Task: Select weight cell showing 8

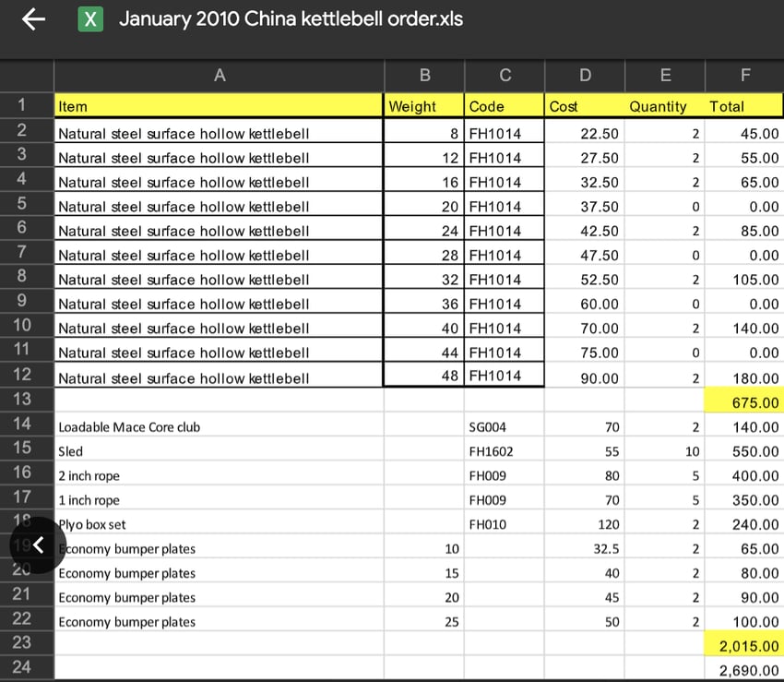Action: click(424, 131)
